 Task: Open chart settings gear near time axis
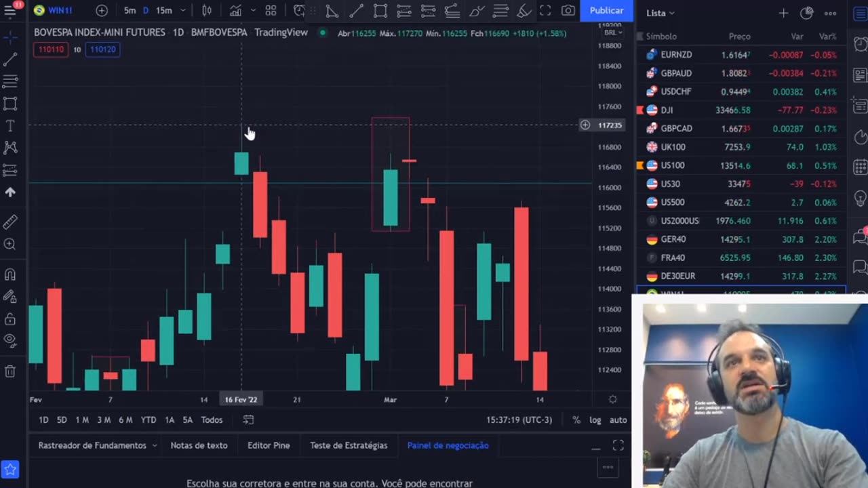point(612,399)
